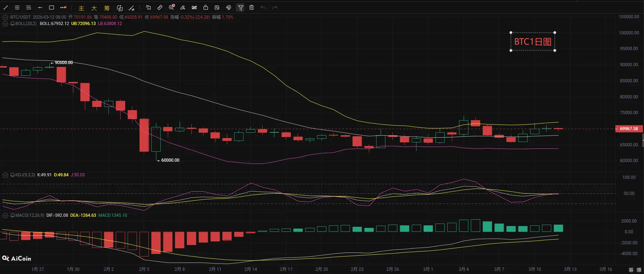This screenshot has height=274, width=644.
Task: Open KDJ(9,3,3) indicator settings label
Action: (25, 175)
